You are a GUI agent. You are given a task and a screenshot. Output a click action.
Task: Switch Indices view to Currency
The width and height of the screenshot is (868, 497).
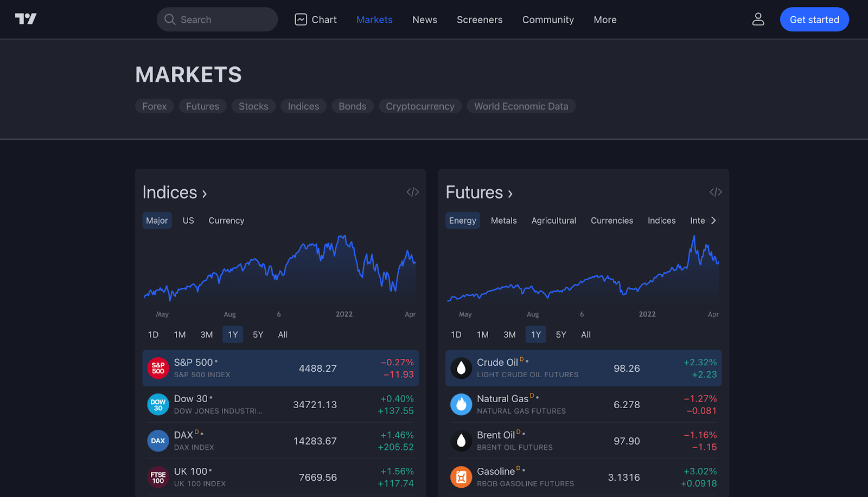tap(226, 220)
